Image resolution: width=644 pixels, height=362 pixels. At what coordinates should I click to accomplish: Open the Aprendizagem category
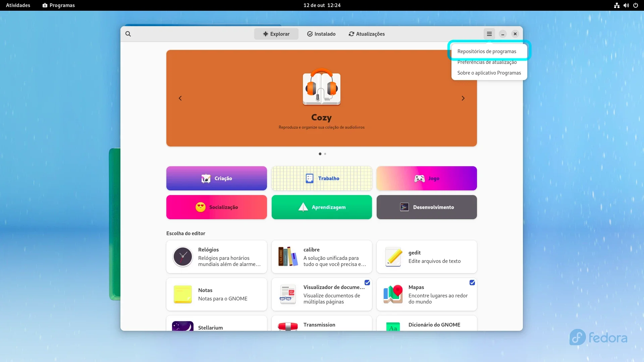pyautogui.click(x=322, y=207)
